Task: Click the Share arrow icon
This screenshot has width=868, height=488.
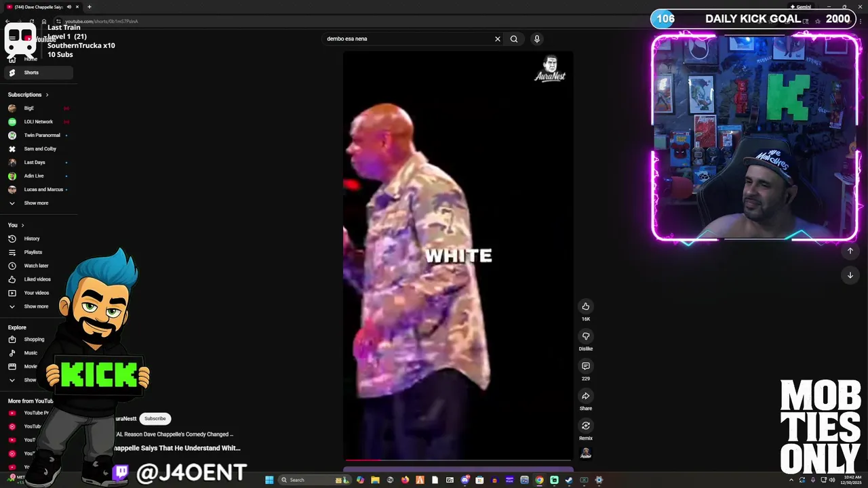Action: click(x=586, y=396)
